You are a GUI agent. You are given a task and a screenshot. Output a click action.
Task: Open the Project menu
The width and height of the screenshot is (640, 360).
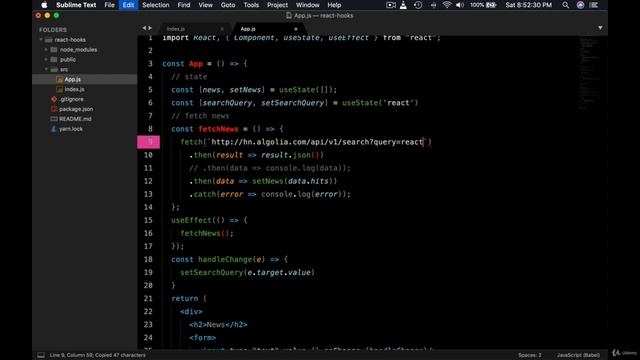click(277, 5)
